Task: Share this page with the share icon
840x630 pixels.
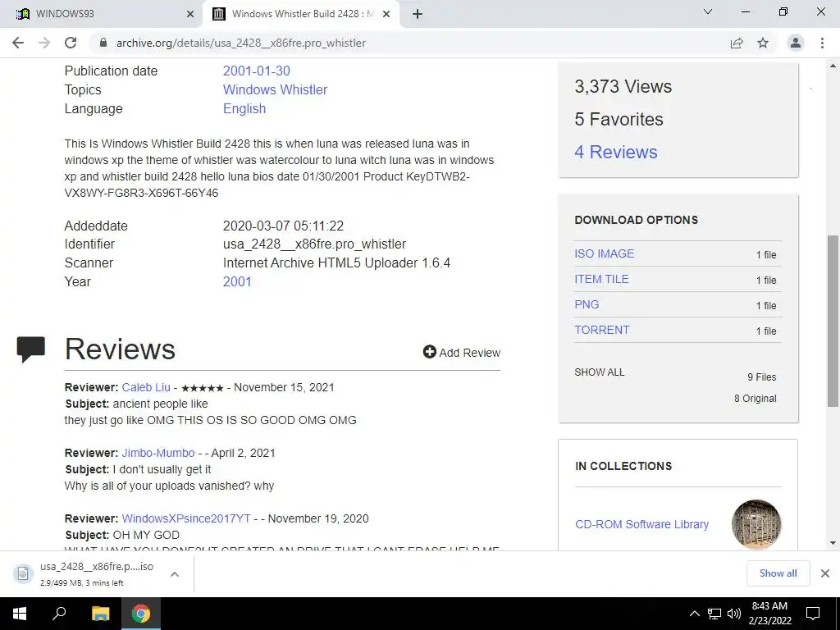Action: [737, 43]
